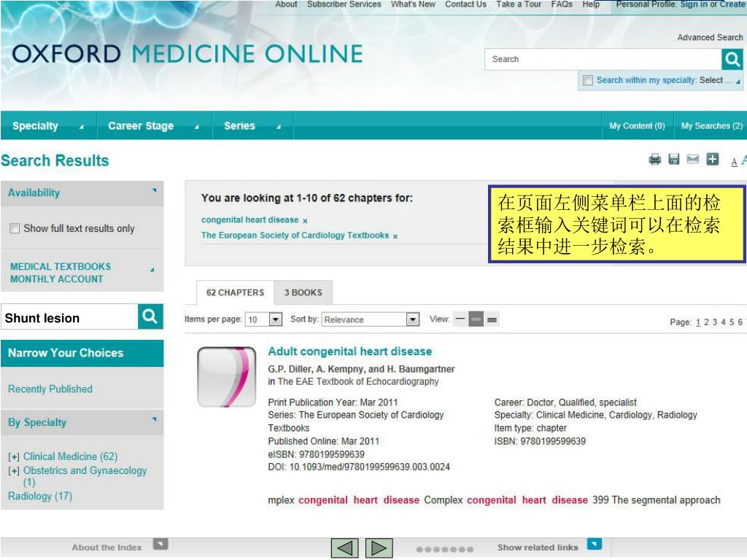The width and height of the screenshot is (747, 560).
Task: Go to previous slide arrow
Action: (x=345, y=548)
